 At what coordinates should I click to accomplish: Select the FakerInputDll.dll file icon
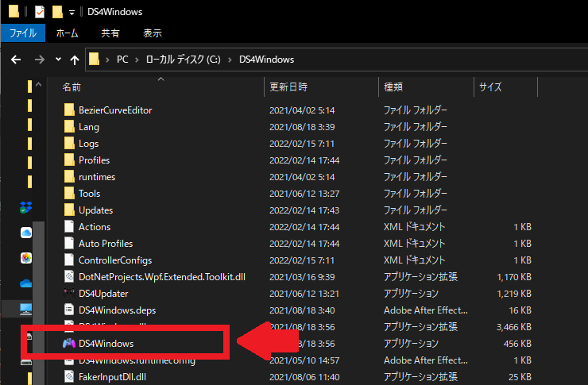[x=69, y=377]
